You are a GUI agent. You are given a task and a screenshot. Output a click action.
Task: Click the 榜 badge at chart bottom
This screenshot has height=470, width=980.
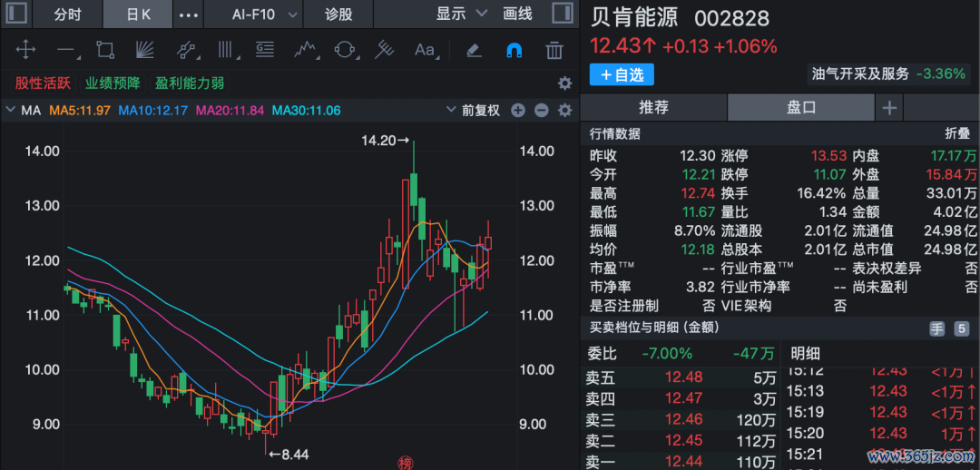click(406, 463)
